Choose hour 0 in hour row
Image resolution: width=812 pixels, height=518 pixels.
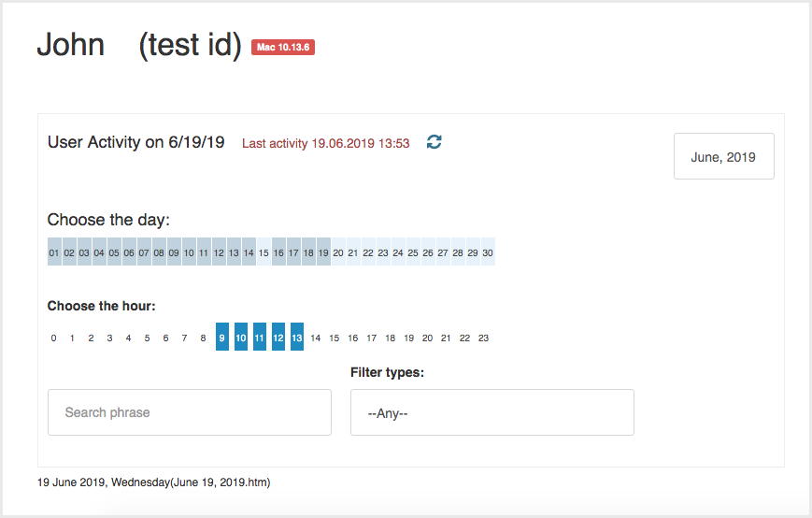[53, 338]
